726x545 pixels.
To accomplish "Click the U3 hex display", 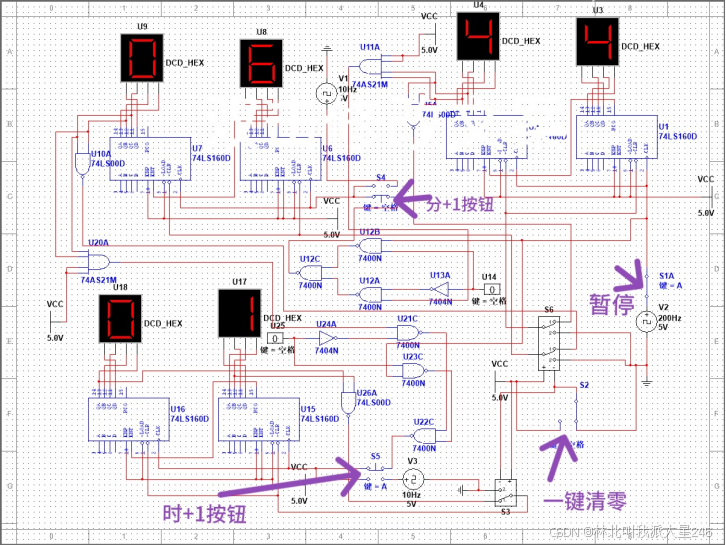I will click(597, 42).
